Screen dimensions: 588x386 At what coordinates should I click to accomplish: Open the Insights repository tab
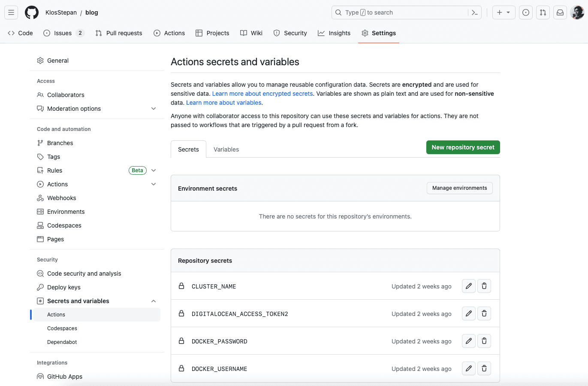[334, 33]
